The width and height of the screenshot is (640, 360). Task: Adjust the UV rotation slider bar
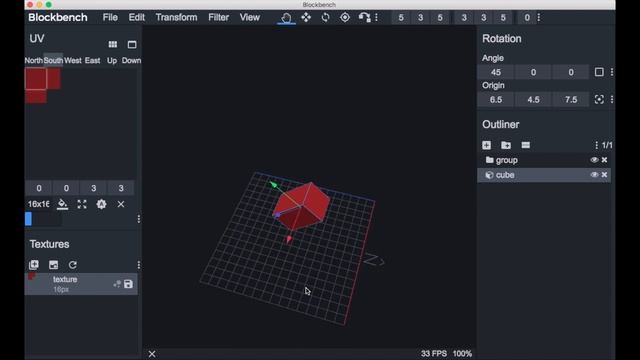[x=43, y=219]
